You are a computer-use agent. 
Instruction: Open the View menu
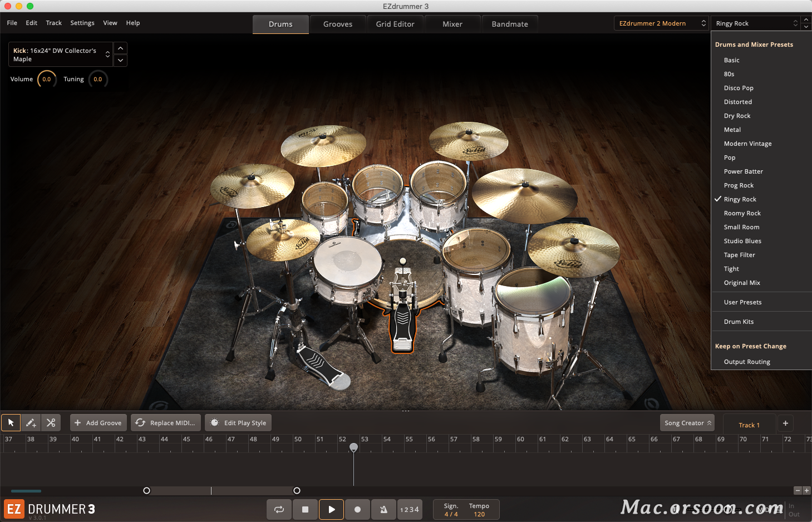(x=110, y=23)
